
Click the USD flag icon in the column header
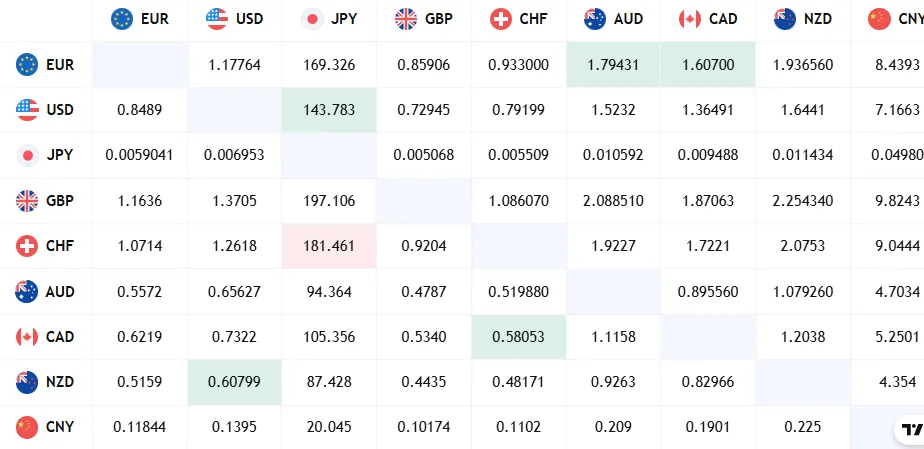pyautogui.click(x=216, y=19)
